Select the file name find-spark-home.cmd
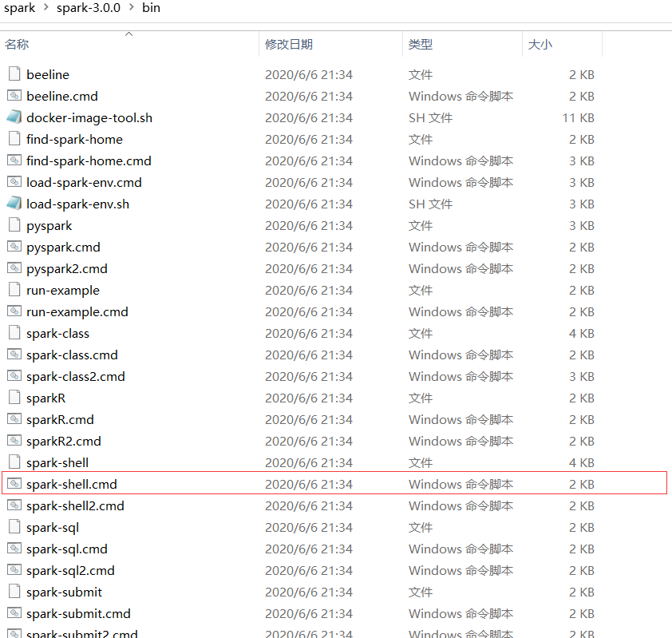Screen dimensions: 672x638 click(89, 160)
